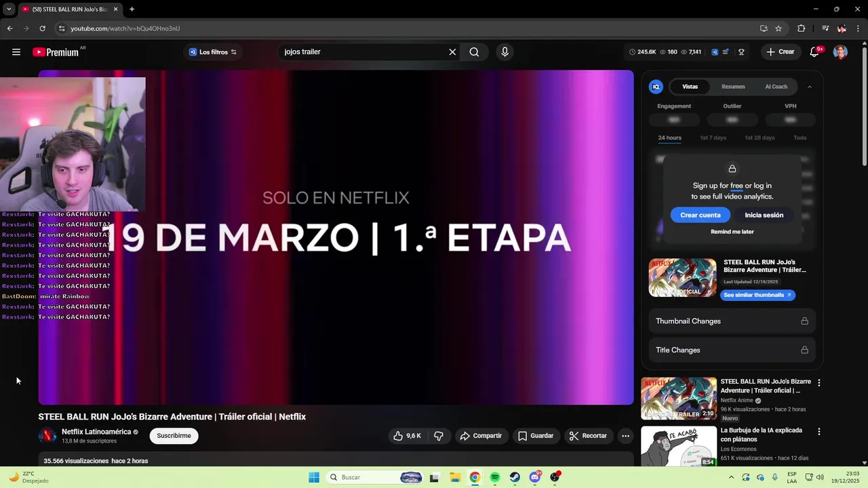Click install app icon in address bar
Screen dimensions: 868x488
pyautogui.click(x=764, y=28)
